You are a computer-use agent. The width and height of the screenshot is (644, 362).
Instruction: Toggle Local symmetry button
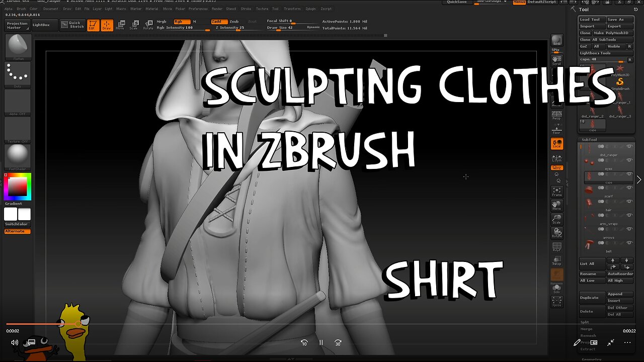coord(556,144)
